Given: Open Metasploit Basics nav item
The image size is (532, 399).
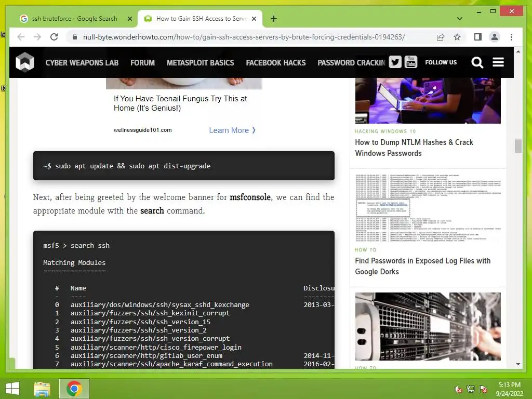Looking at the screenshot, I should pyautogui.click(x=200, y=63).
